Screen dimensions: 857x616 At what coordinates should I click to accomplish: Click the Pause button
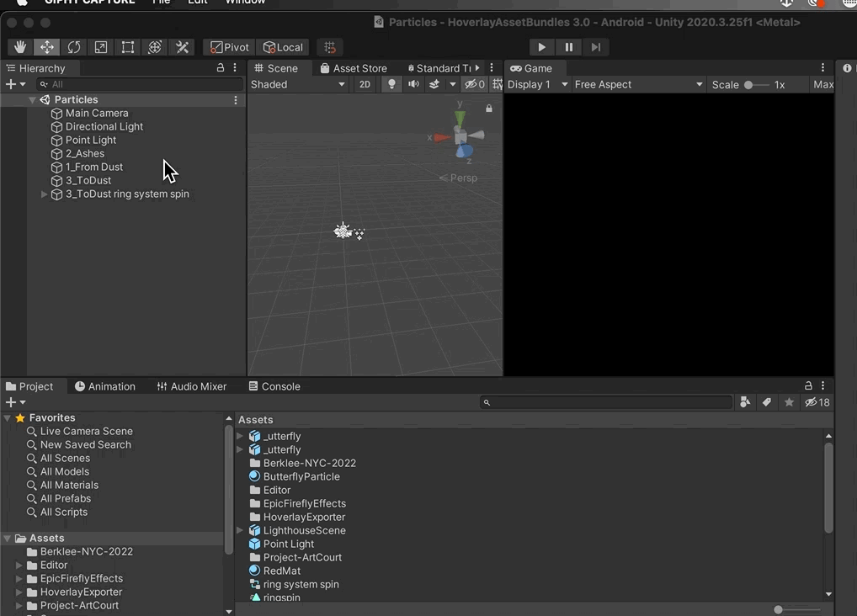tap(569, 47)
